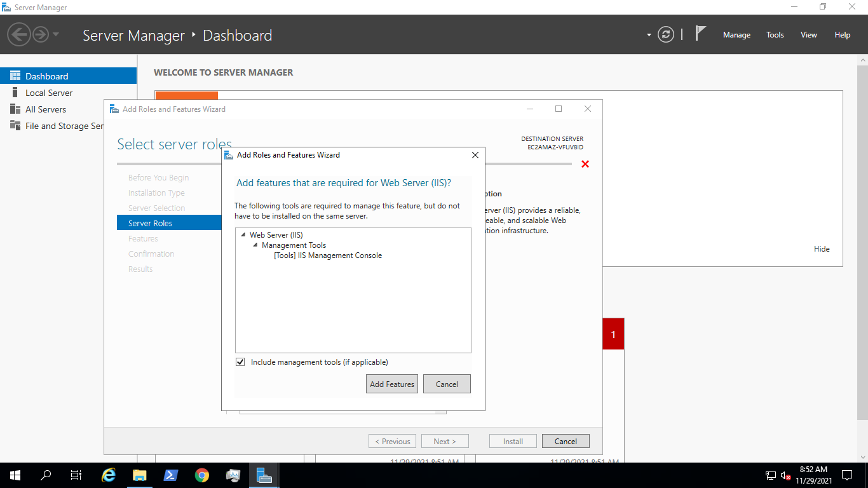This screenshot has width=868, height=488.
Task: Open the notifications dropdown arrow near refresh
Action: [648, 34]
